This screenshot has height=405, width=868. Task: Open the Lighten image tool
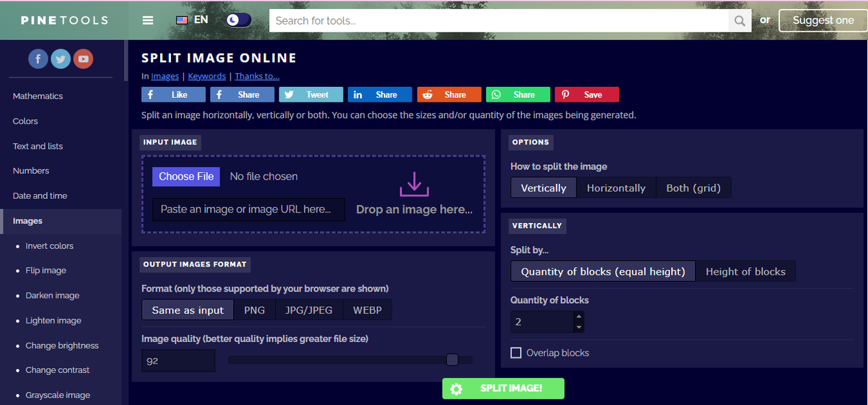point(54,321)
